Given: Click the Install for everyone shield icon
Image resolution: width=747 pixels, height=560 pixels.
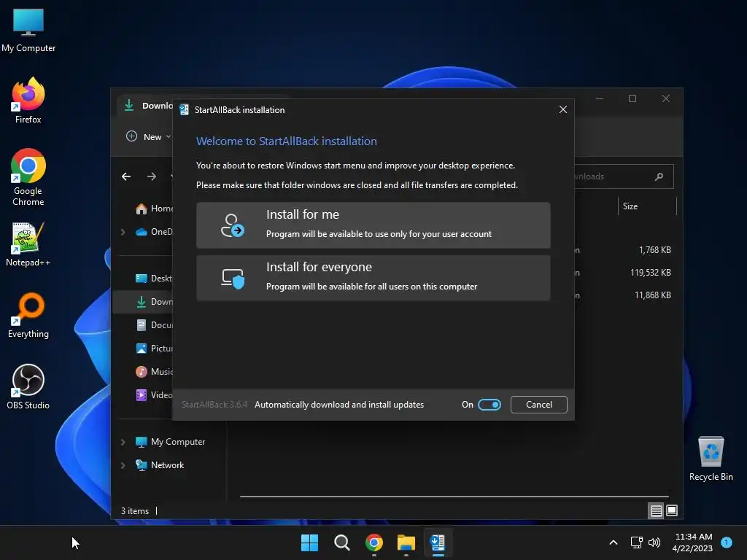Looking at the screenshot, I should [x=233, y=278].
